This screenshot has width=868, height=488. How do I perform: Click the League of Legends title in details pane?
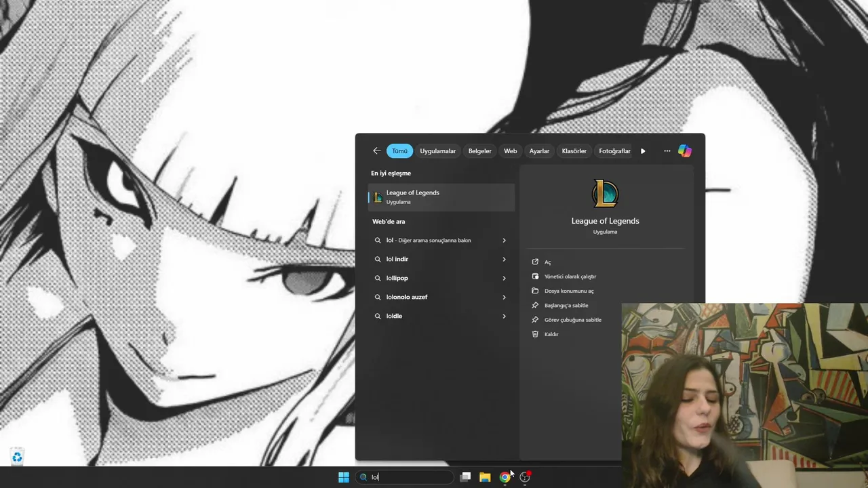[x=605, y=221]
